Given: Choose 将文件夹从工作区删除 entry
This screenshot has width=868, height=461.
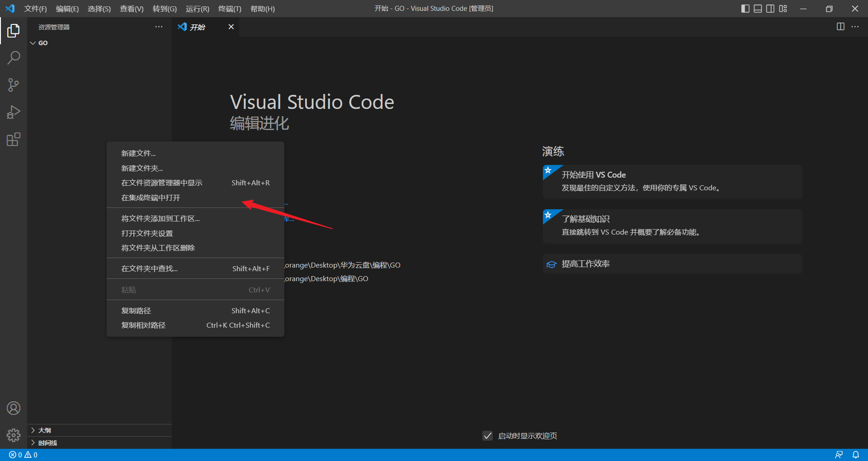Looking at the screenshot, I should 195,248.
